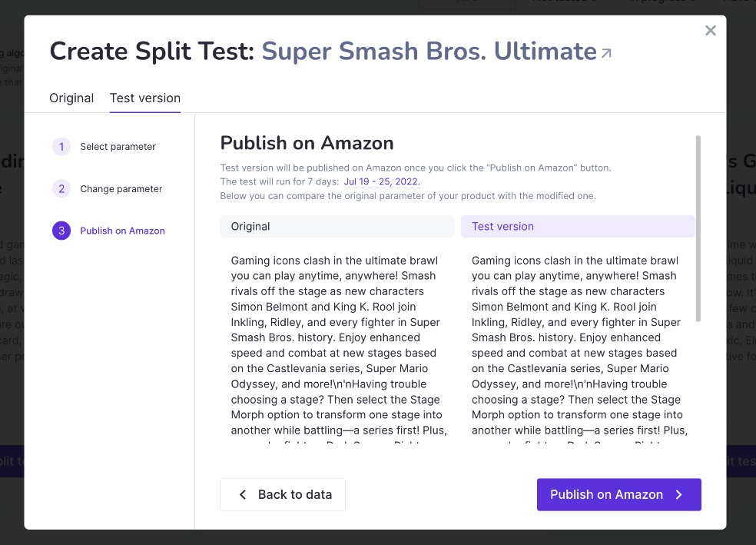Click the purple Publish on Amazon button
Image resolution: width=756 pixels, height=545 pixels.
(619, 494)
